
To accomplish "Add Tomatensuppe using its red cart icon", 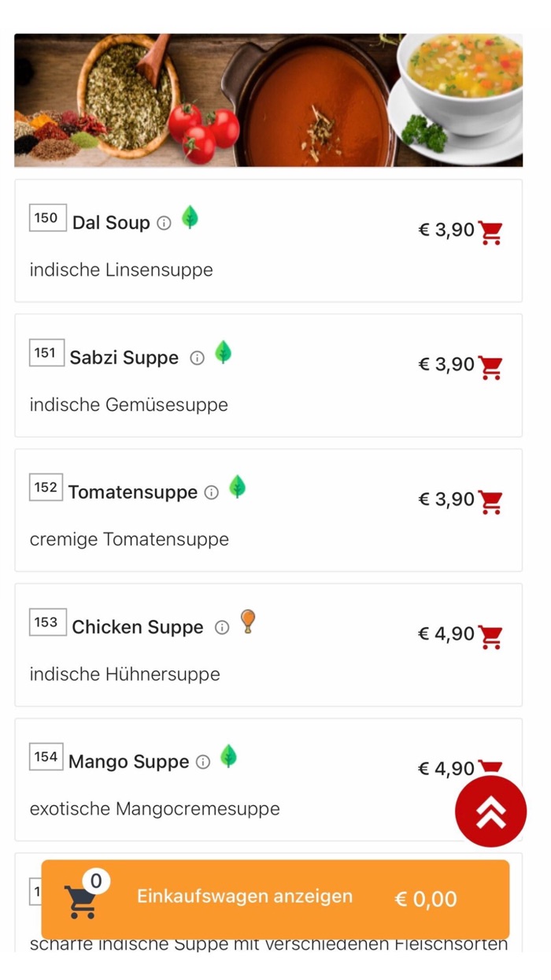I will tap(492, 499).
